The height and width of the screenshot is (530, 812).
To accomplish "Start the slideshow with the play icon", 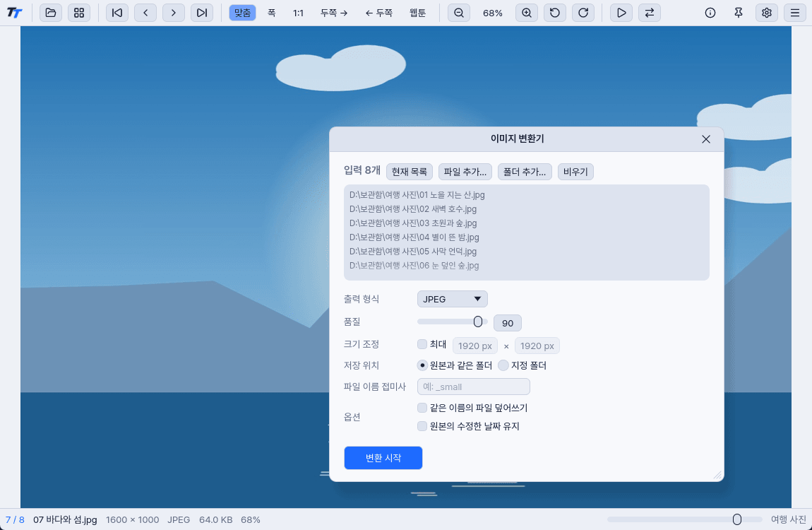I will (x=621, y=13).
